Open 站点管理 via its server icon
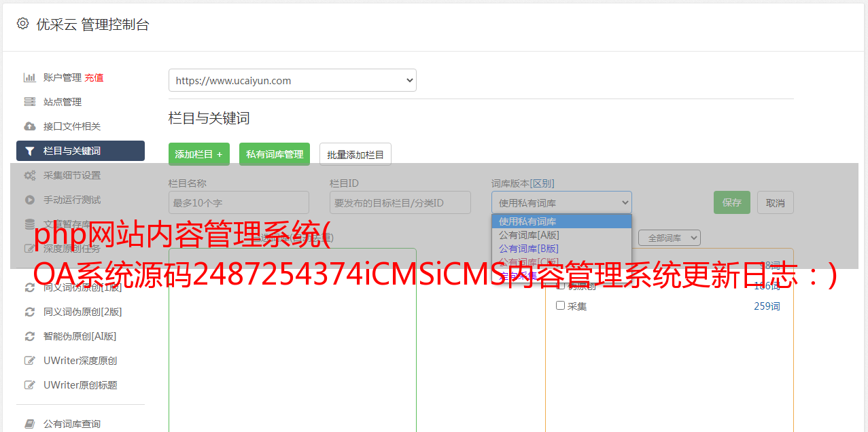The image size is (868, 432). coord(30,102)
